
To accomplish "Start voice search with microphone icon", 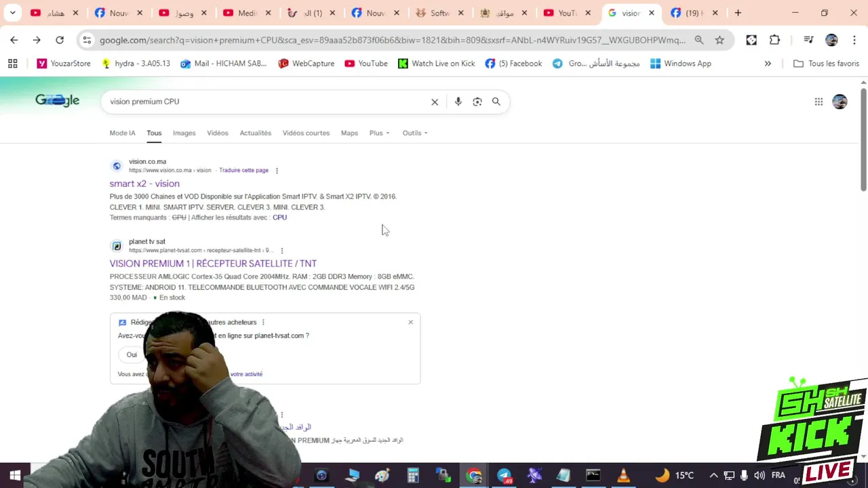I will (x=458, y=102).
